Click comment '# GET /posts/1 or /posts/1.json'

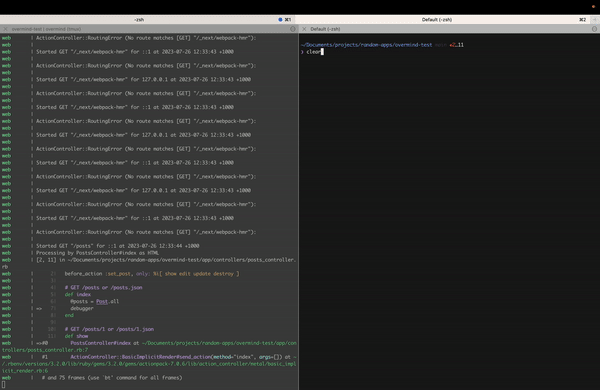pos(109,329)
